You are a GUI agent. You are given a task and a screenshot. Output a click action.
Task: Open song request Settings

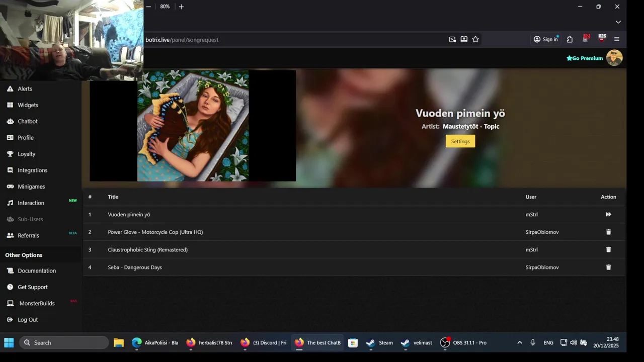click(x=460, y=141)
